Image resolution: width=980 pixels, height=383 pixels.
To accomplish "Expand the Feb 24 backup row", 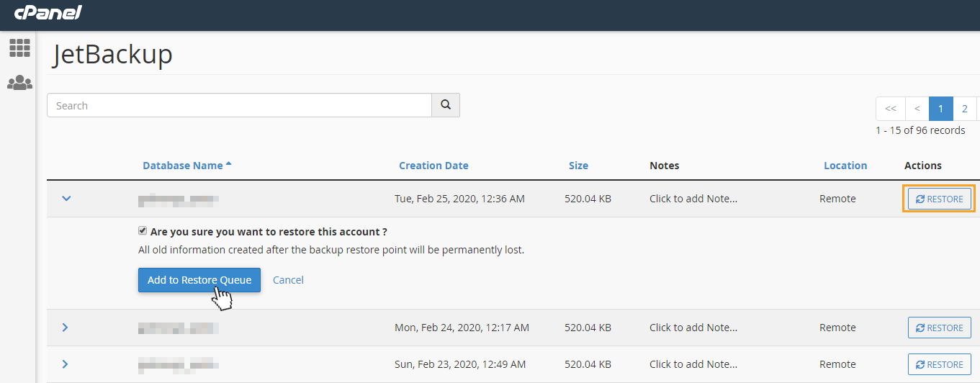I will [x=66, y=328].
